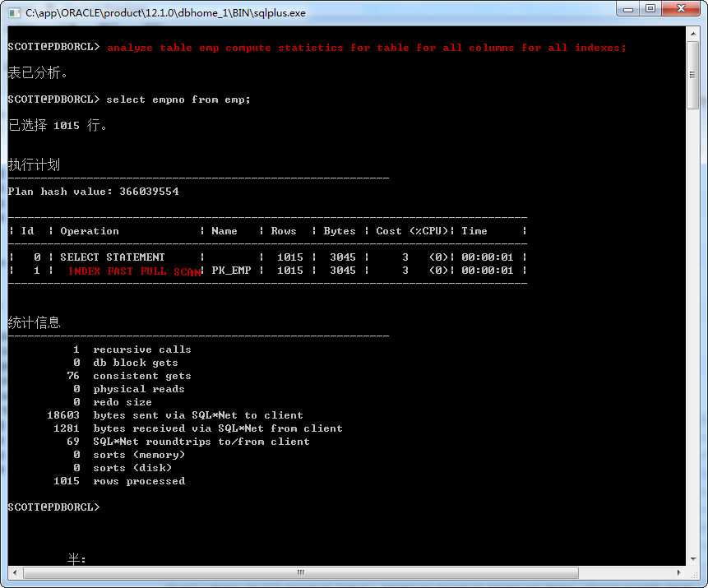708x588 pixels.
Task: Click the PK_EMP name in plan table
Action: [231, 270]
